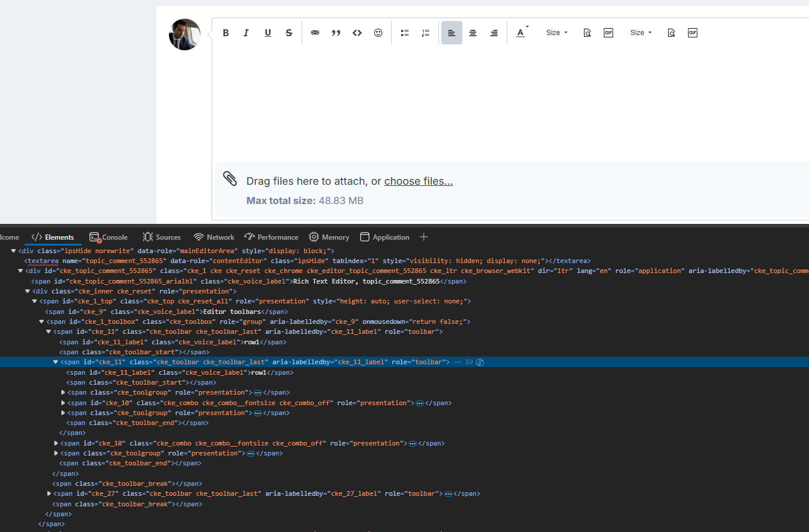Insert a bulleted list
Viewport: 809px width, 532px height.
(404, 33)
